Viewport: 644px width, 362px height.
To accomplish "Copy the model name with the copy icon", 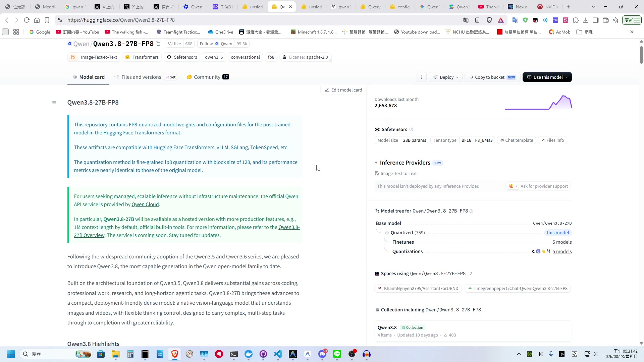I will click(158, 44).
